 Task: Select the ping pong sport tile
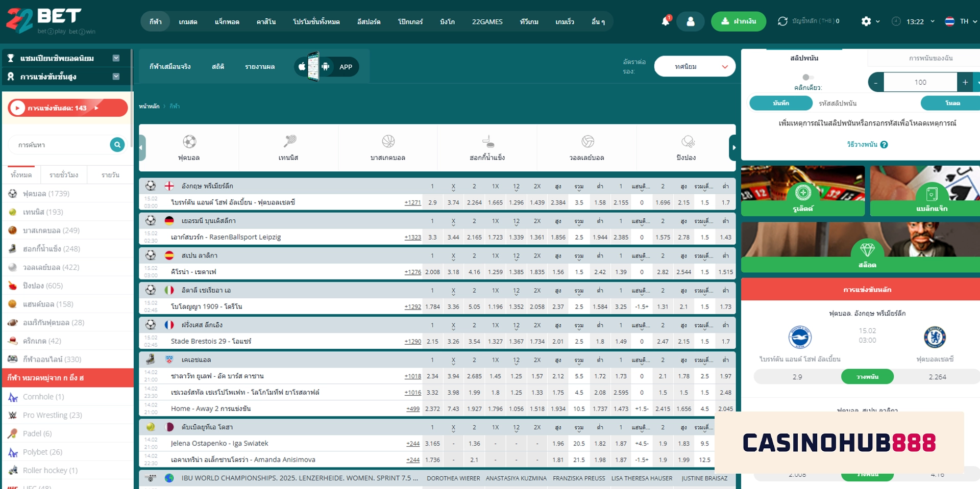pyautogui.click(x=686, y=147)
